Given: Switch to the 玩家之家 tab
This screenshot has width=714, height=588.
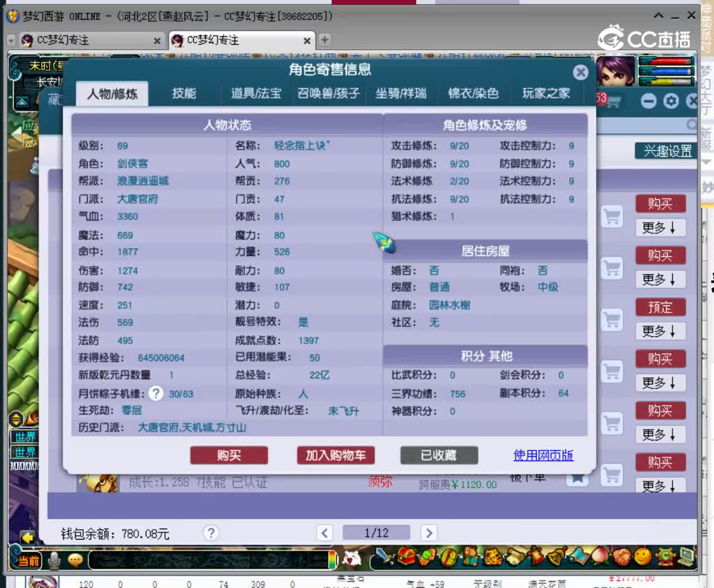Looking at the screenshot, I should point(546,93).
